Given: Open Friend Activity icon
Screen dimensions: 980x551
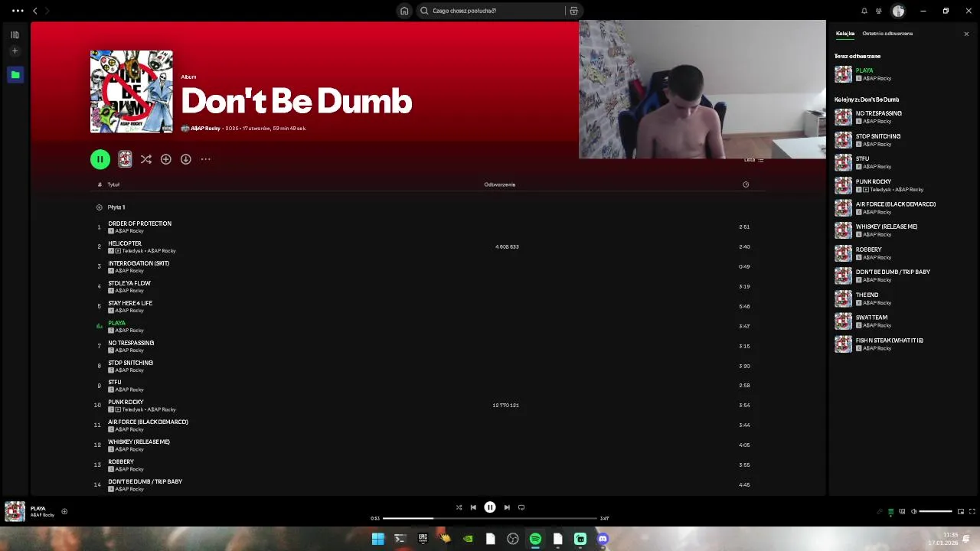Looking at the screenshot, I should [879, 11].
